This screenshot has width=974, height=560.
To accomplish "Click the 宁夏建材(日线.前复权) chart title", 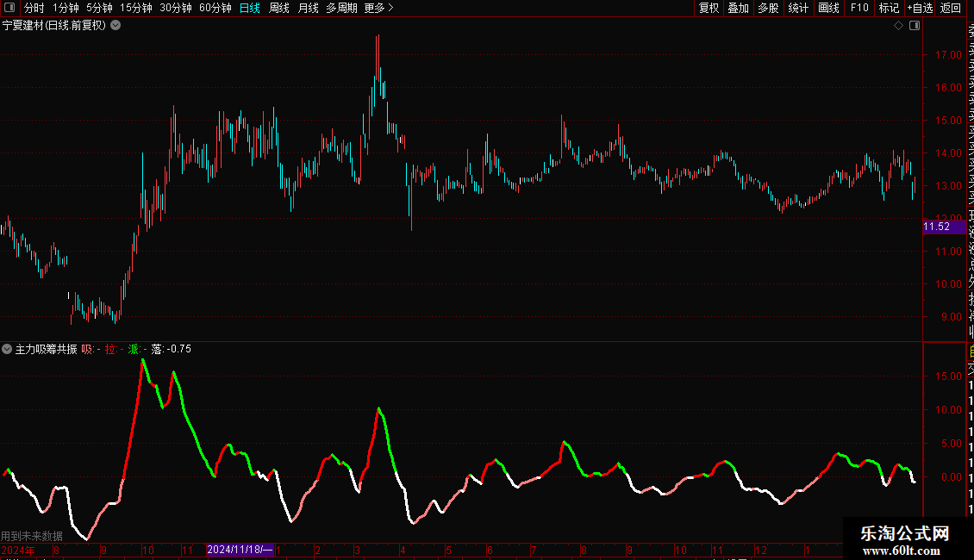I will coord(54,26).
